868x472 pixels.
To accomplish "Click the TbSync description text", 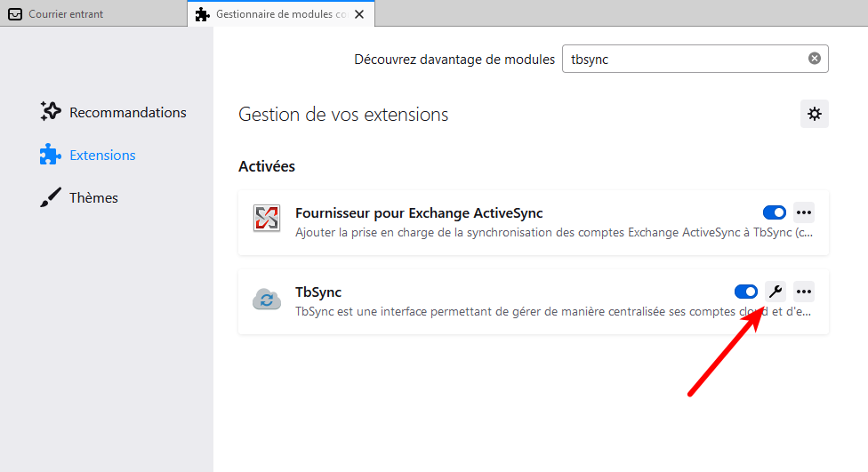I will click(x=553, y=311).
